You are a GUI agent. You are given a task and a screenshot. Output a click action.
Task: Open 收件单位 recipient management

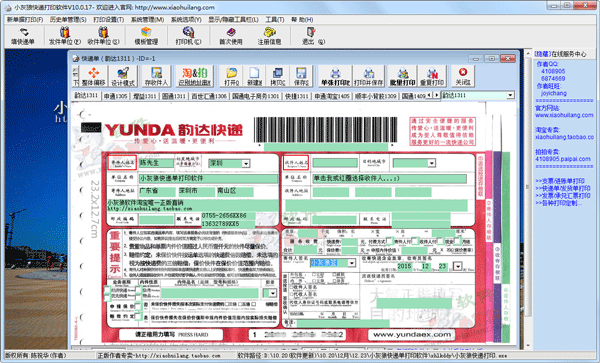103,36
